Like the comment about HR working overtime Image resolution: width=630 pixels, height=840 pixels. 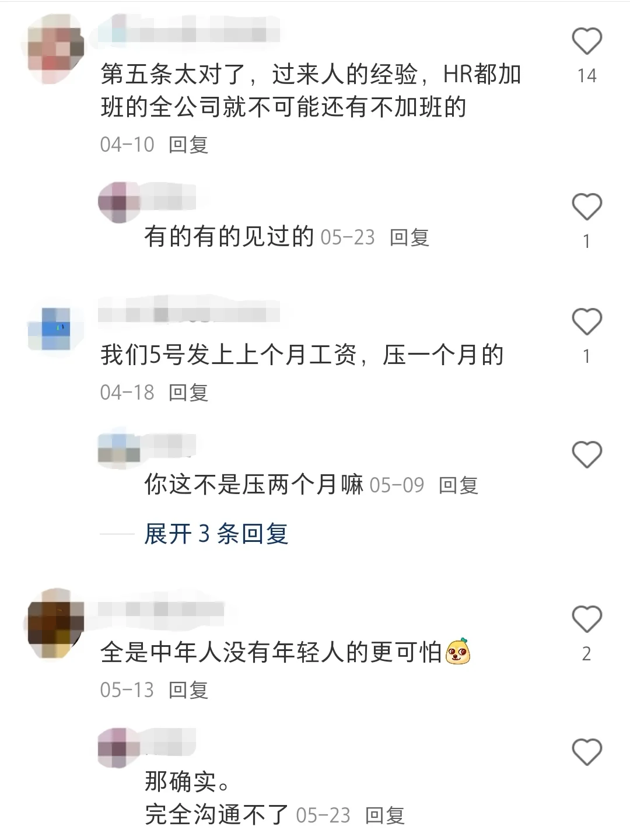[586, 41]
